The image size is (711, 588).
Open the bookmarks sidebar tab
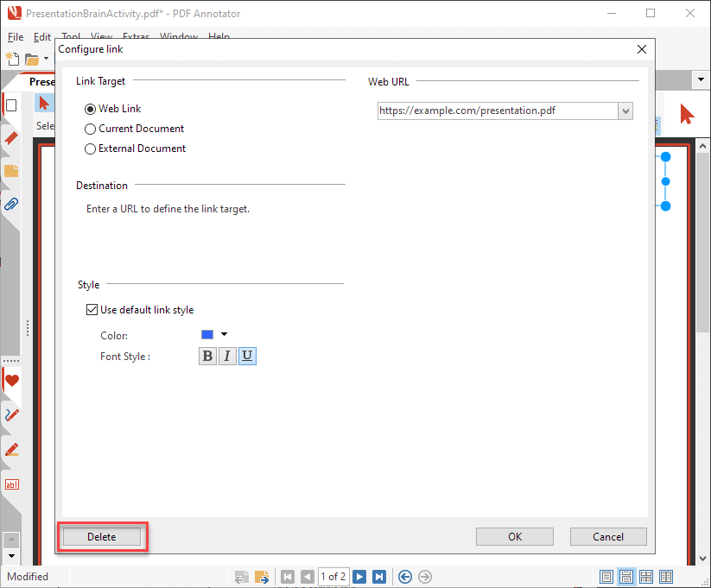11,138
